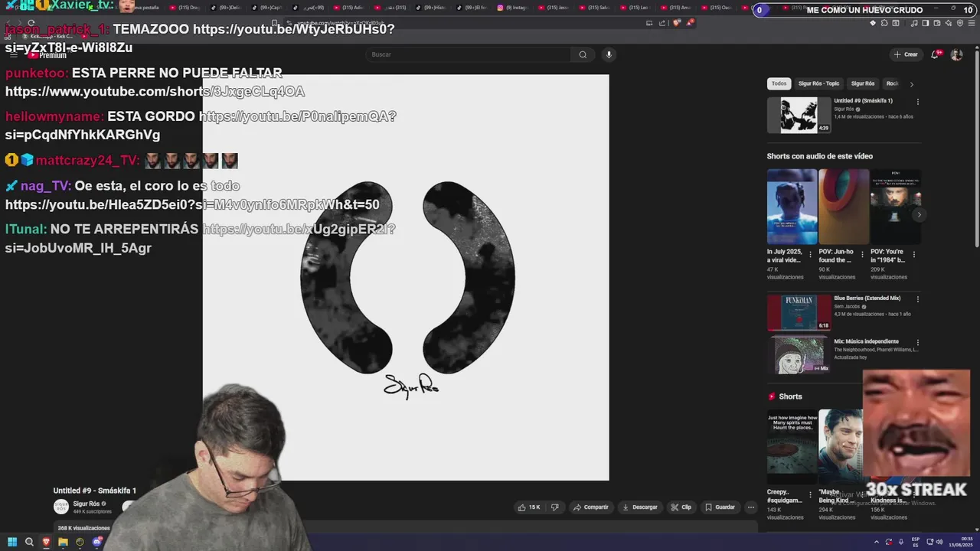This screenshot has height=551, width=980.
Task: Open File Explorer from the taskbar
Action: pos(63,542)
